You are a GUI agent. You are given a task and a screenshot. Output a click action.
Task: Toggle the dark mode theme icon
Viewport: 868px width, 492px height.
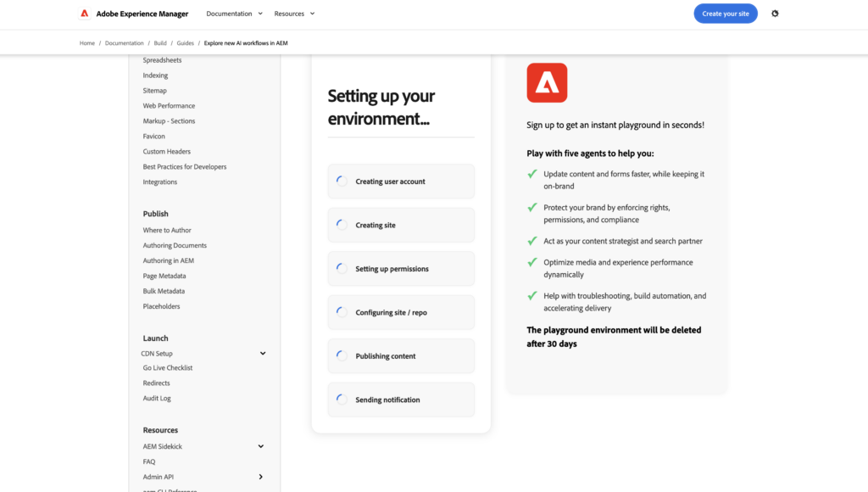[x=775, y=14]
